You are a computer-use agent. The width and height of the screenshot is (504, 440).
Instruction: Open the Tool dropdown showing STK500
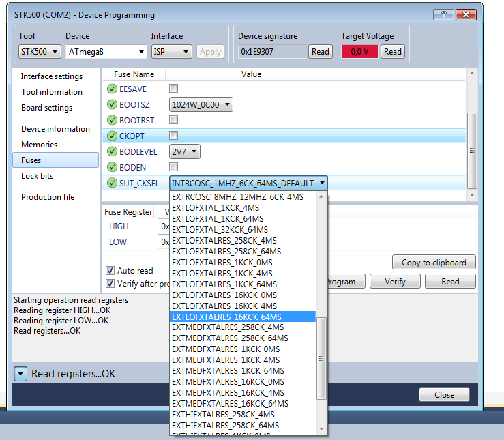click(x=40, y=51)
